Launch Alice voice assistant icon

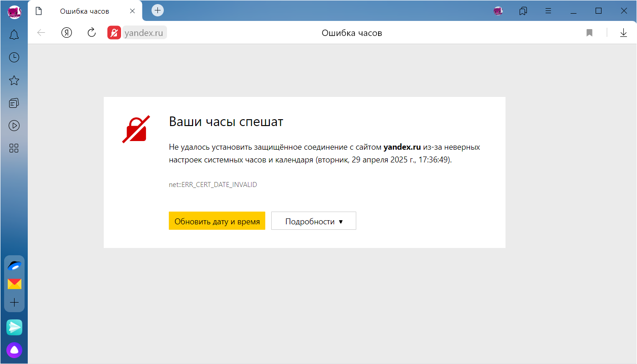point(15,350)
